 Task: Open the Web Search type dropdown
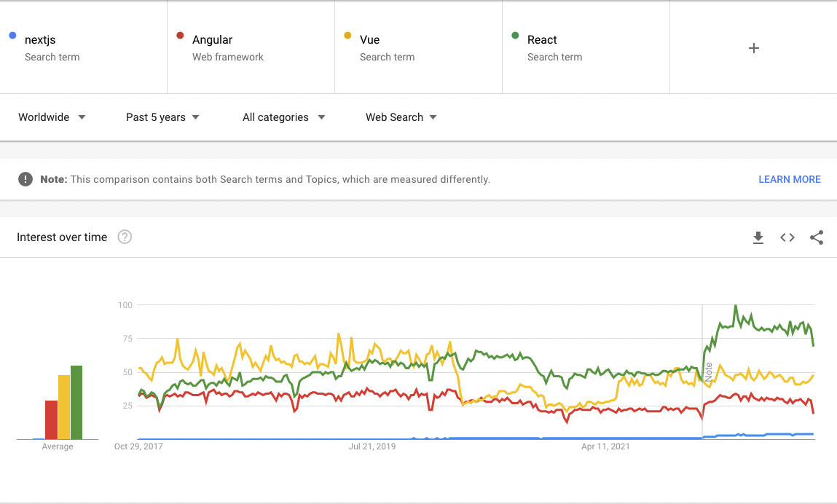[401, 117]
